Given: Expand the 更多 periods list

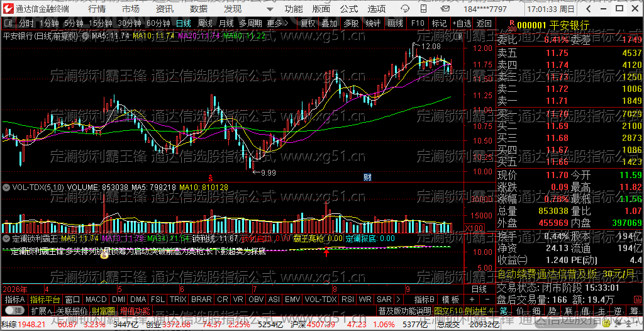Looking at the screenshot, I should (277, 23).
